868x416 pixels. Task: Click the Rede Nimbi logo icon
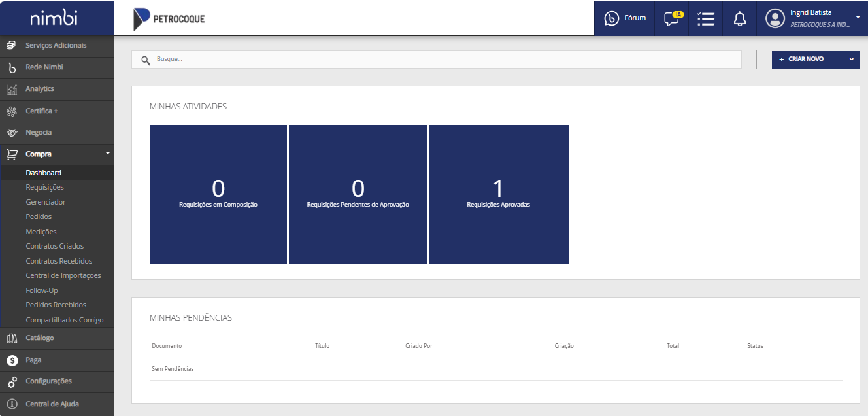pos(11,67)
